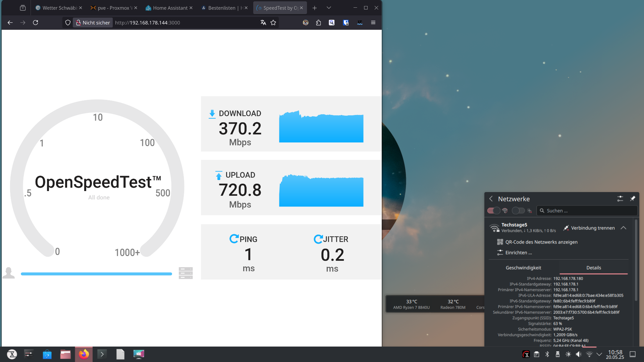Expand hidden system tray icons arrow
This screenshot has height=362, width=644.
[x=599, y=354]
